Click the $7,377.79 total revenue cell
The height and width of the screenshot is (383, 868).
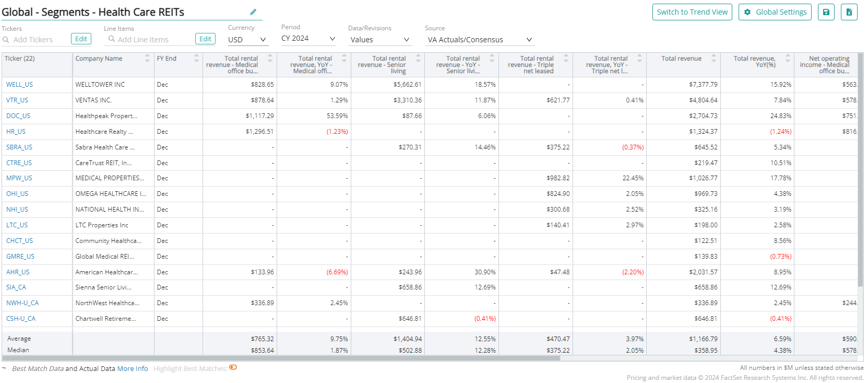click(683, 85)
